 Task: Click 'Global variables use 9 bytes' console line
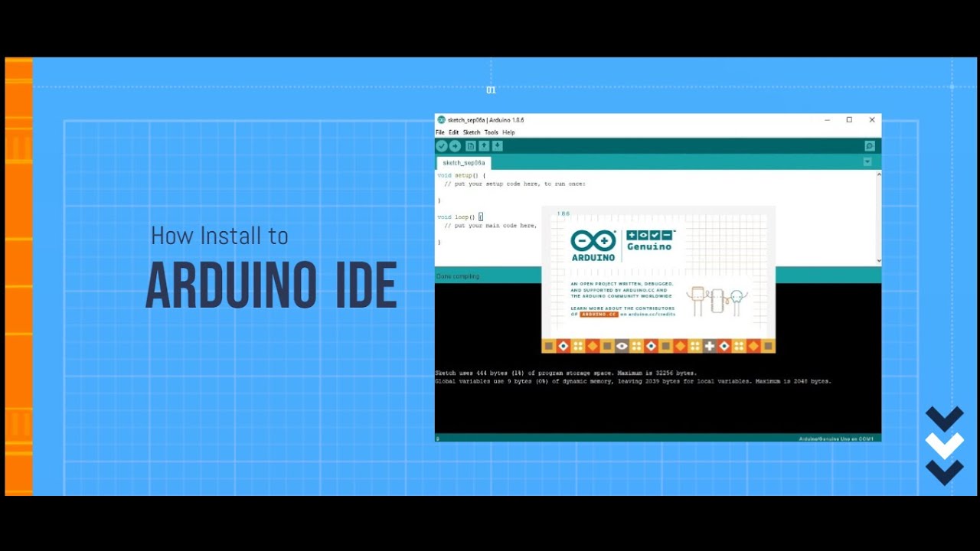(632, 381)
